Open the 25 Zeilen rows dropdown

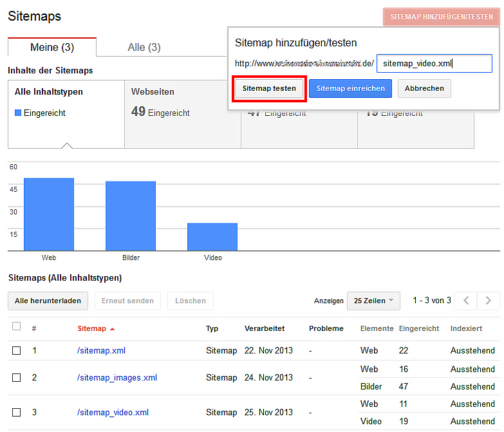(373, 301)
